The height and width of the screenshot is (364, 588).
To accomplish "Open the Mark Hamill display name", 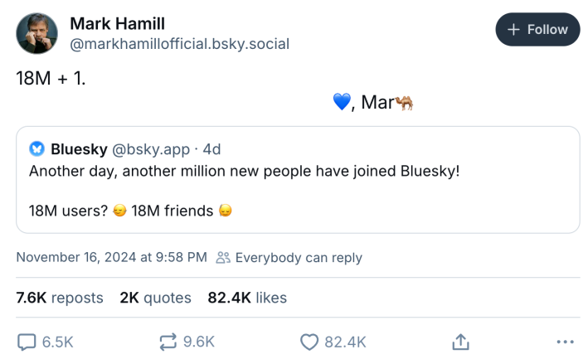I will coord(115,22).
